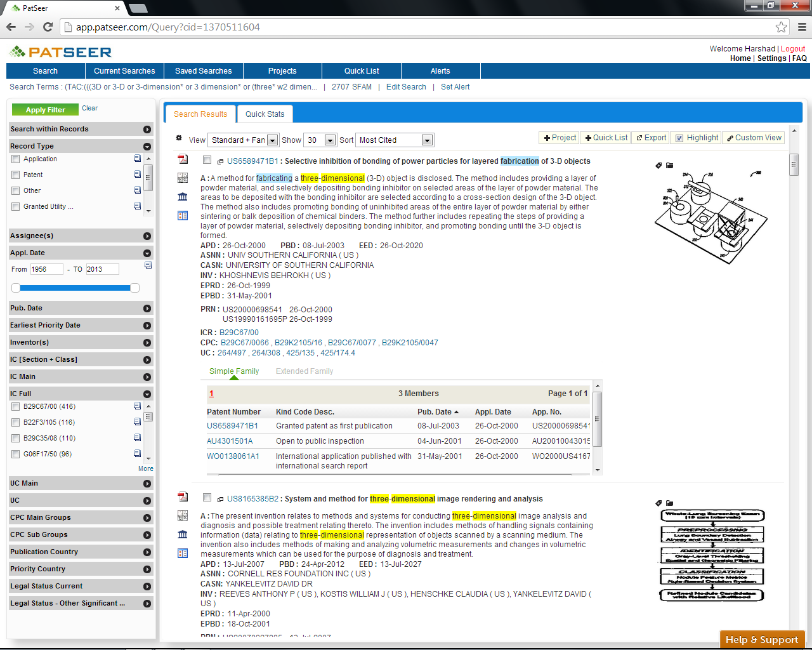Open the Alerts menu tab

click(x=440, y=71)
